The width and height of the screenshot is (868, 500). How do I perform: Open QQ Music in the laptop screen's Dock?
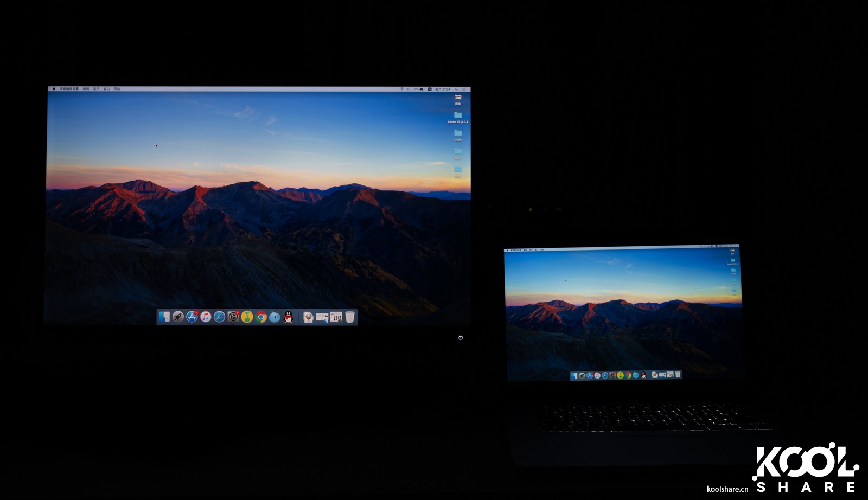(x=620, y=375)
